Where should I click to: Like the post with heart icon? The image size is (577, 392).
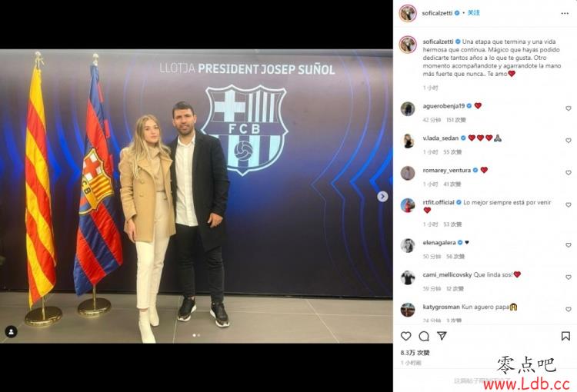[x=406, y=336]
